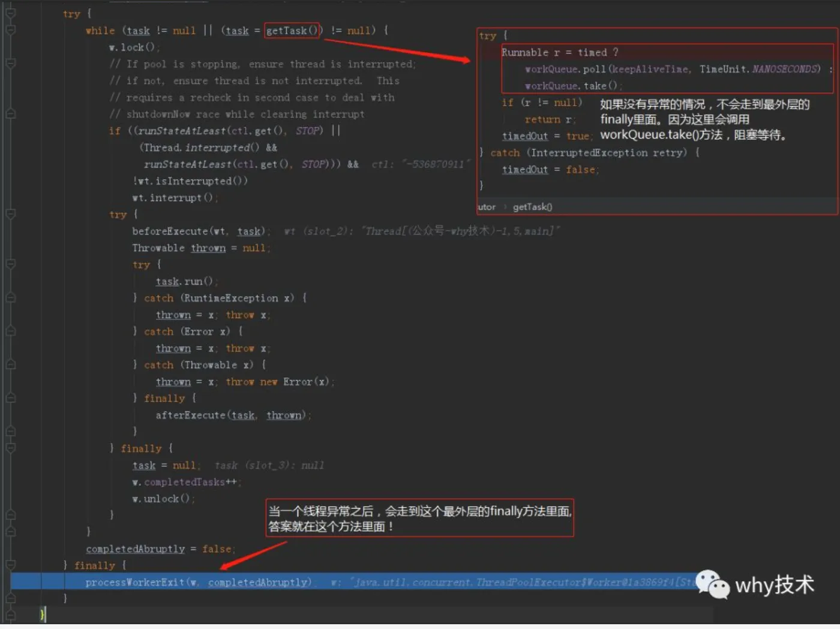Click fold end marker beside '// shutdownNow race' comment
This screenshot has width=840, height=629.
pos(10,114)
